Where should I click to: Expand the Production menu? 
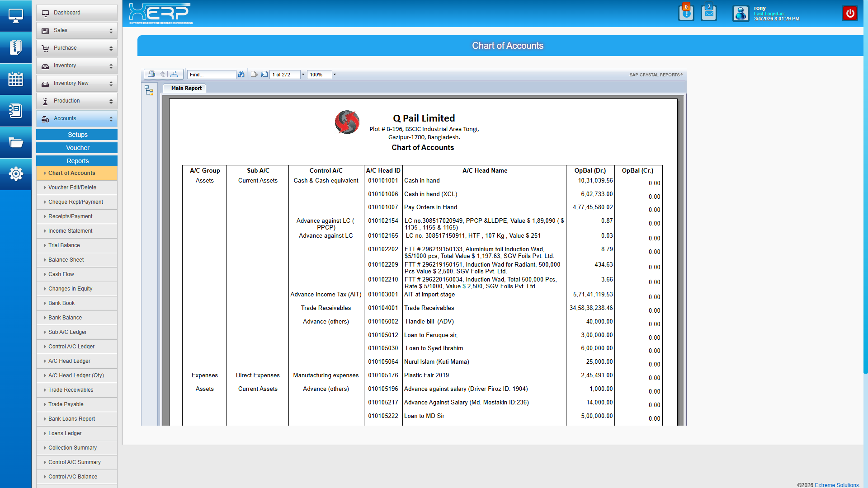point(77,101)
